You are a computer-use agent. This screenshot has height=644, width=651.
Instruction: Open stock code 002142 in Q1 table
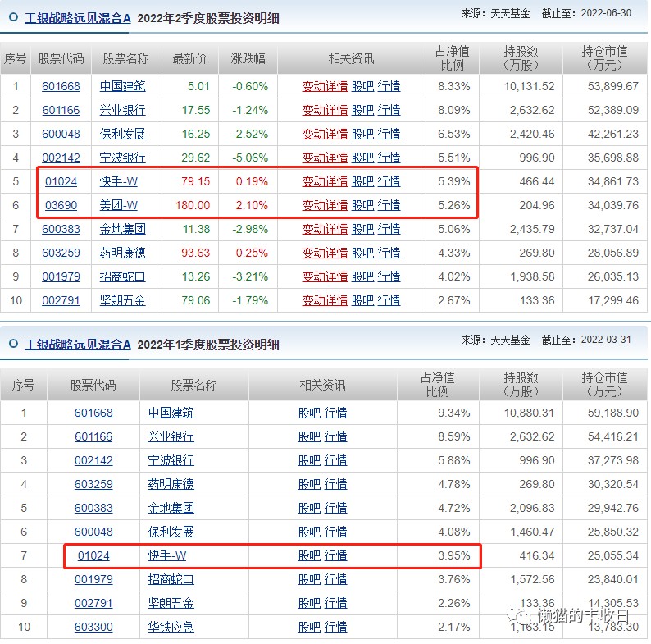coord(93,460)
